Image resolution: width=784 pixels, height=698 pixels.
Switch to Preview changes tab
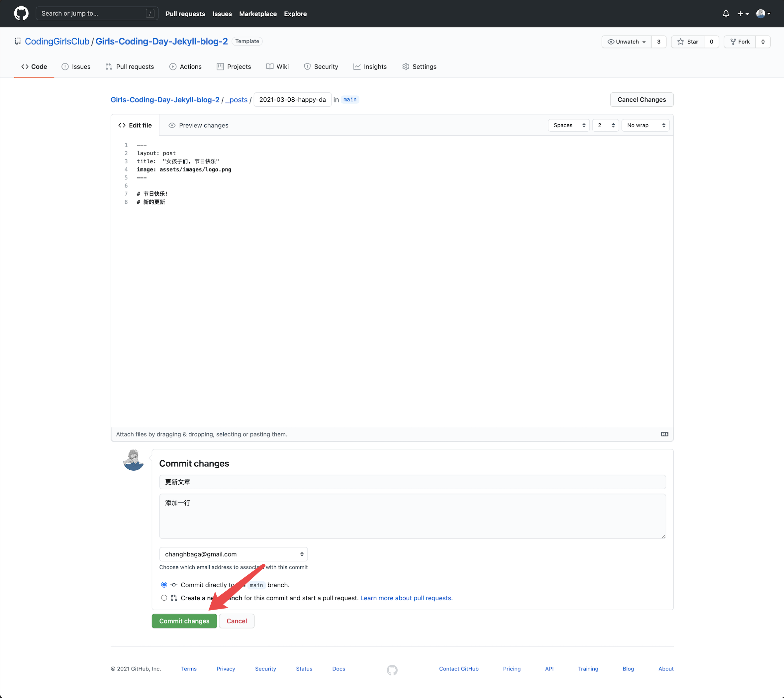[198, 126]
